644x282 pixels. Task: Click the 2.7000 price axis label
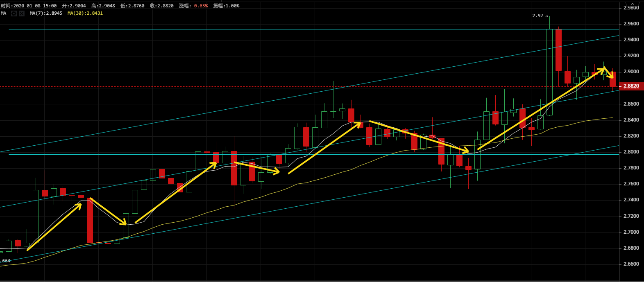click(x=631, y=232)
